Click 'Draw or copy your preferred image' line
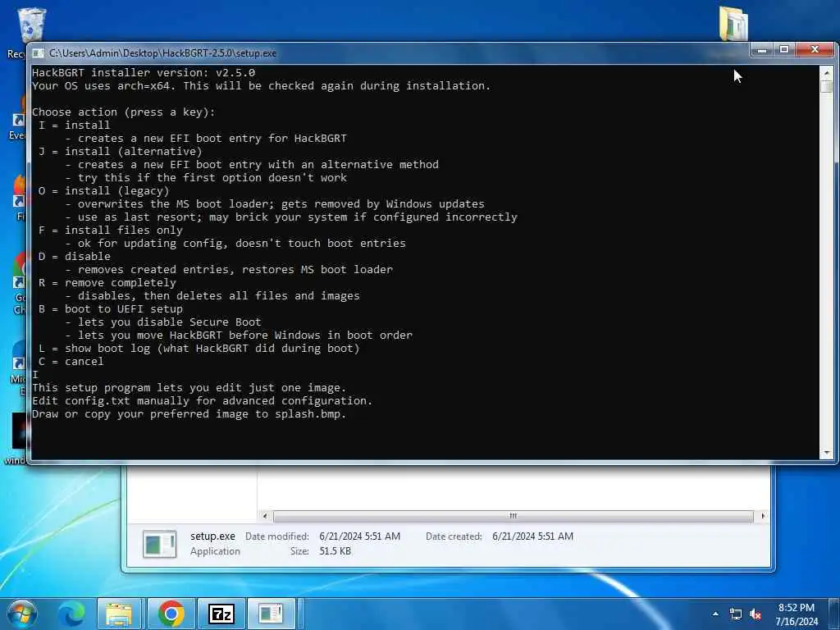The image size is (840, 630). coord(189,413)
